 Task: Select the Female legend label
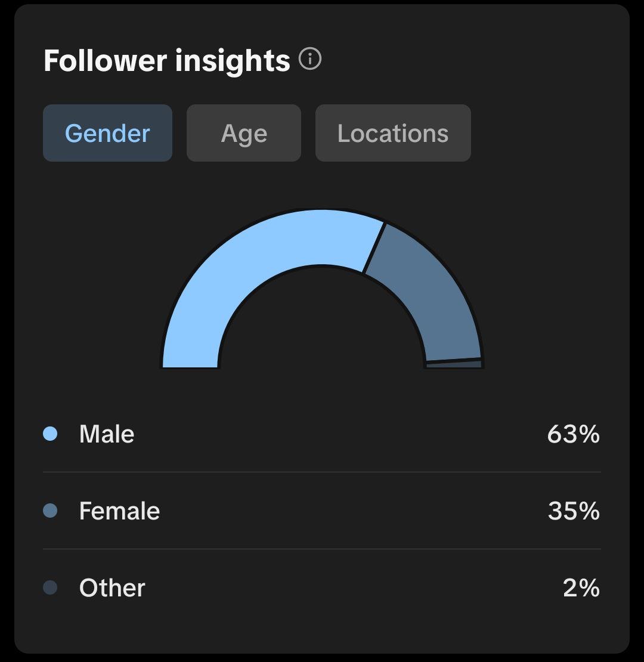(119, 511)
